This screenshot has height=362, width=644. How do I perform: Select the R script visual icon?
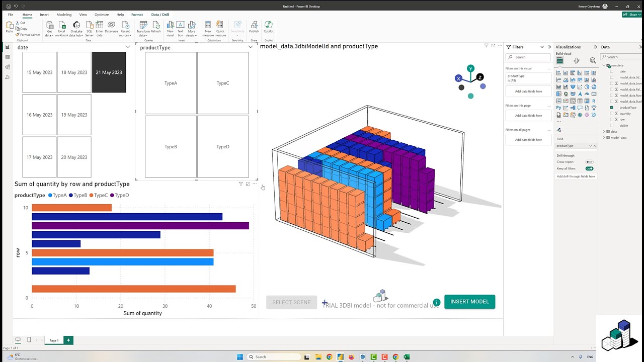[x=594, y=101]
